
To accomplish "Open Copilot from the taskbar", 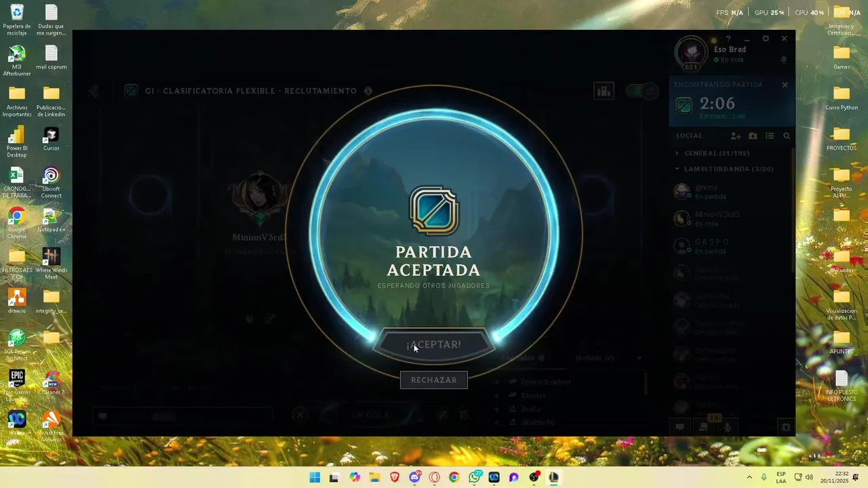I will tap(355, 478).
